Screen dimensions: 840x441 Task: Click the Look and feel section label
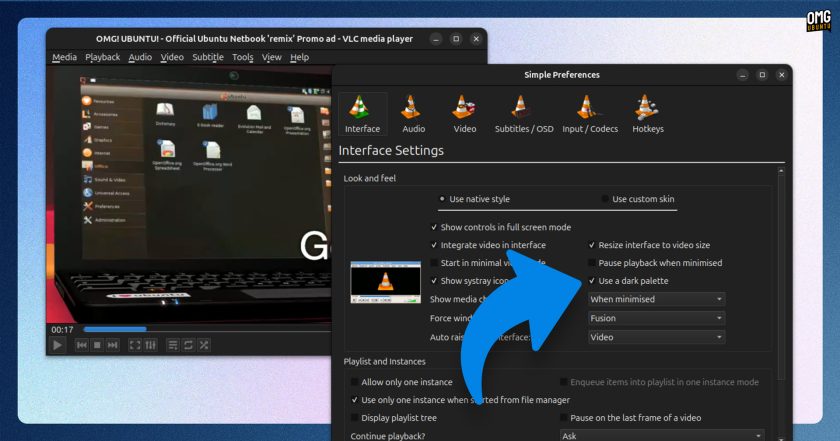click(370, 178)
